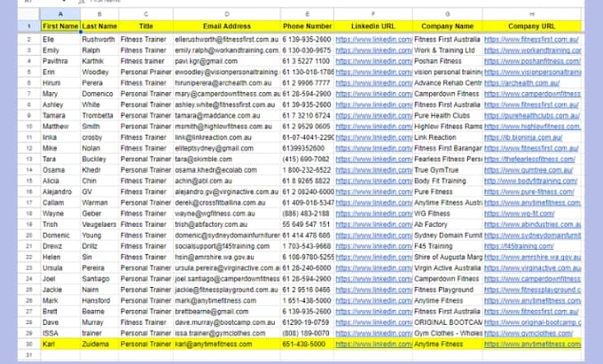This screenshot has height=364, width=603.
Task: Select the Company Name header cell
Action: point(447,26)
